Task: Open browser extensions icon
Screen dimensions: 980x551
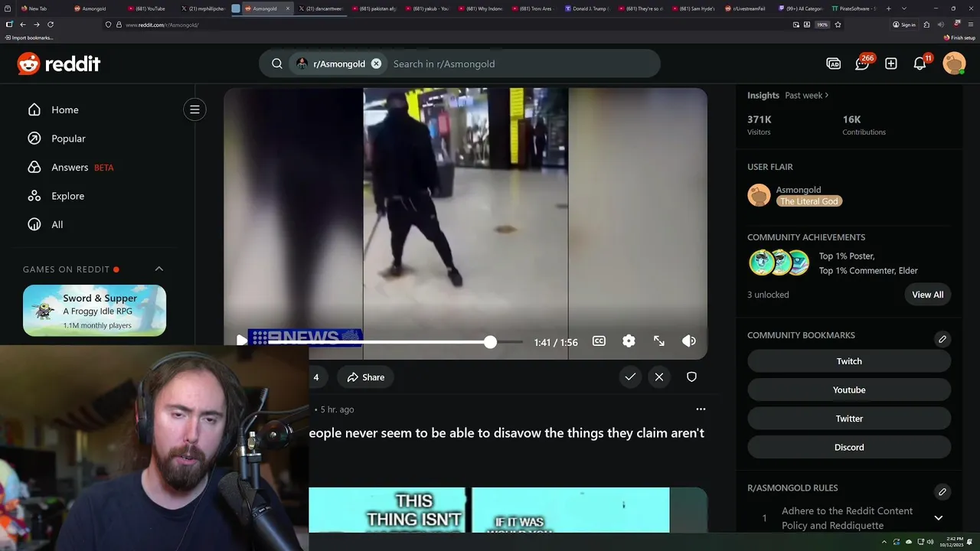Action: [926, 24]
